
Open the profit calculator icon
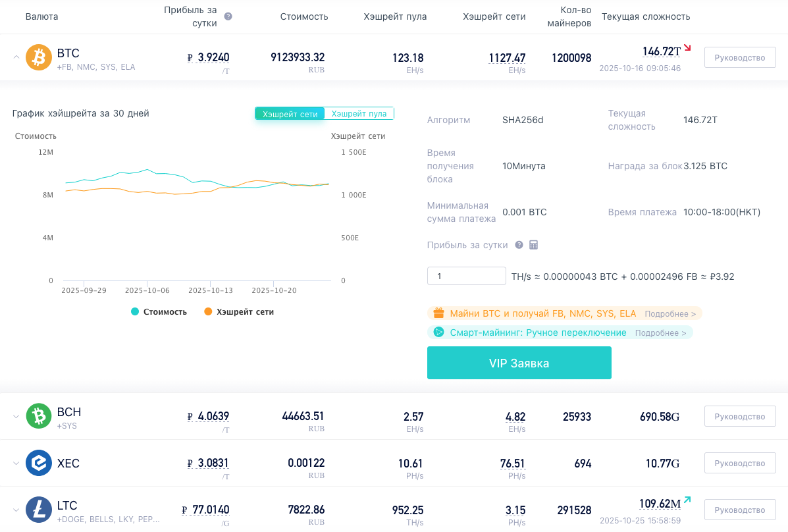pos(534,245)
